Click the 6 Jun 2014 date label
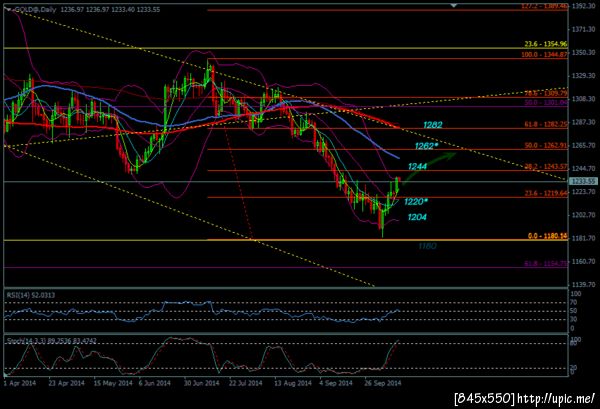Viewport: 600px width, 409px height. (155, 383)
